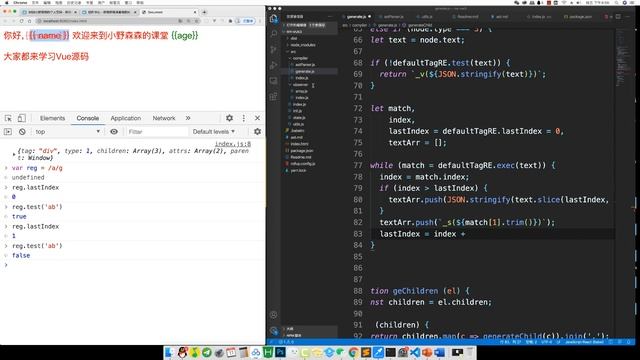Focus the console Filter input field

[x=157, y=132]
